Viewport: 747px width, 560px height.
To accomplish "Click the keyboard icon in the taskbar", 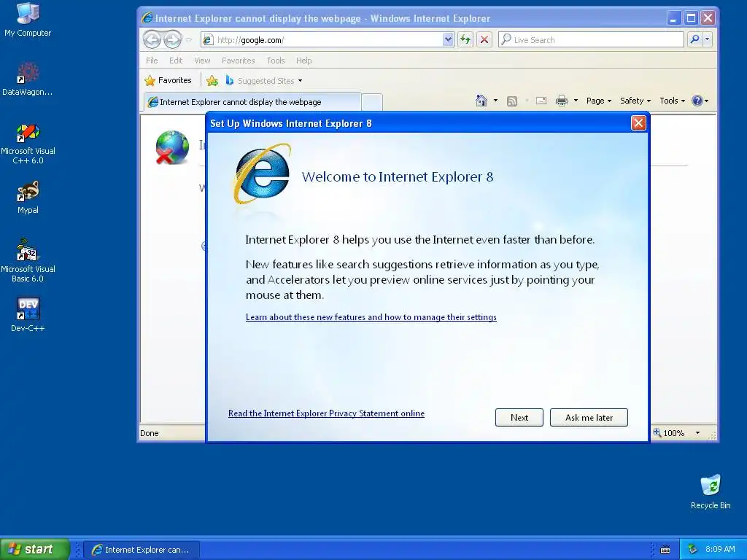I will [665, 550].
